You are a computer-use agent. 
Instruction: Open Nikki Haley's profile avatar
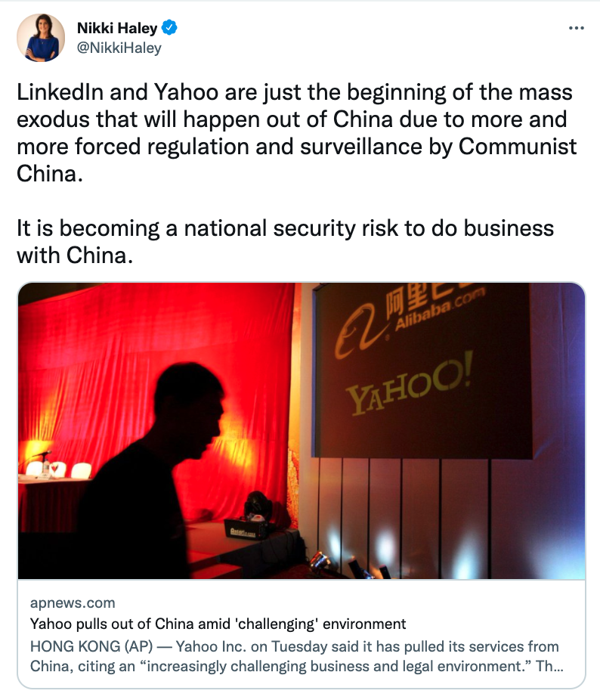point(41,38)
